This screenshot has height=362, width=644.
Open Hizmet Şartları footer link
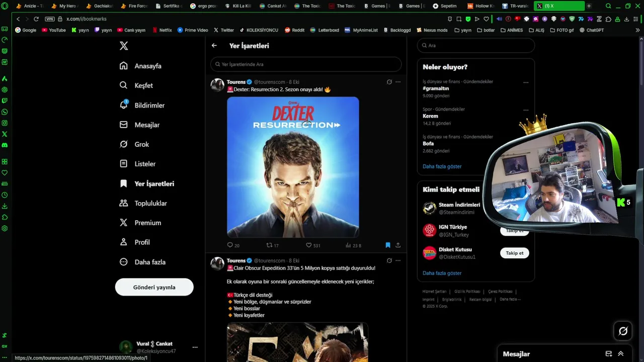click(434, 292)
